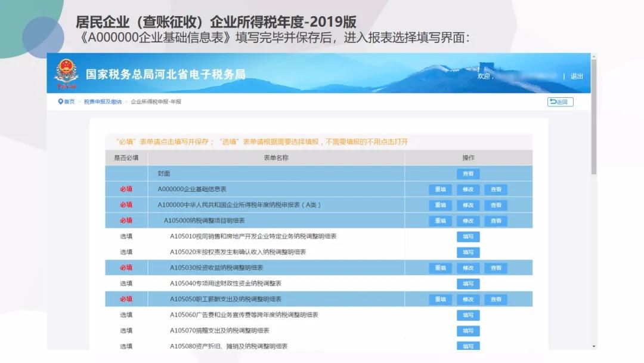Click 重填 for A000000企业基础信息表

tap(441, 189)
